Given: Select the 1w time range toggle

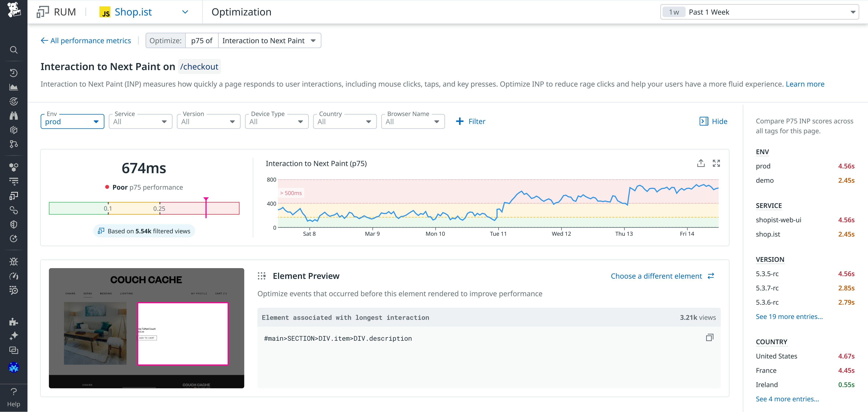Looking at the screenshot, I should point(674,12).
